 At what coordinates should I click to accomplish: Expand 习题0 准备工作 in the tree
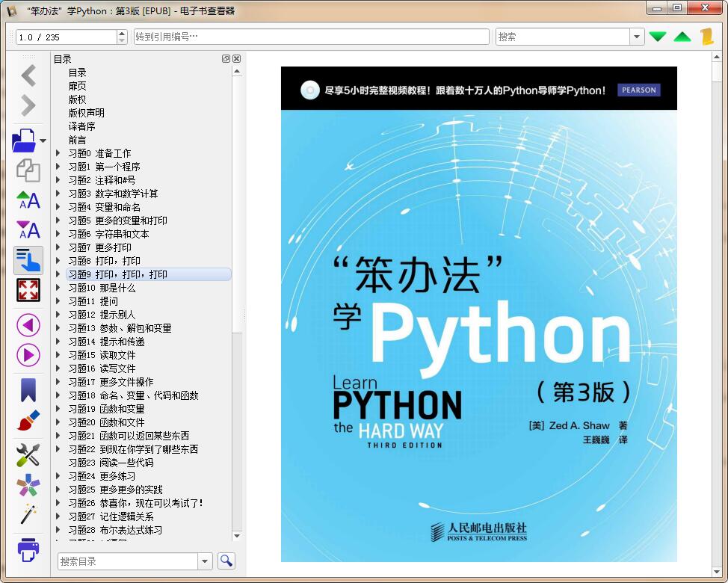coord(58,152)
